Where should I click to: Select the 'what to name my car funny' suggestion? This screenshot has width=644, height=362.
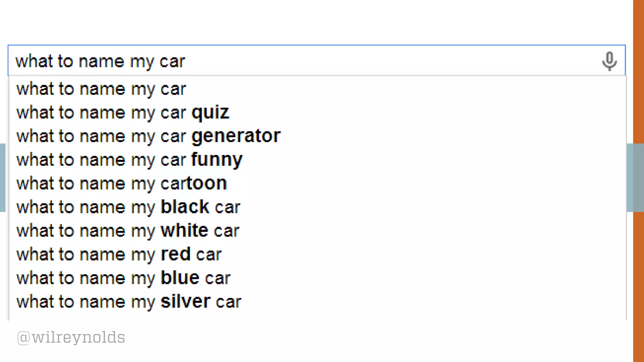[x=129, y=160]
